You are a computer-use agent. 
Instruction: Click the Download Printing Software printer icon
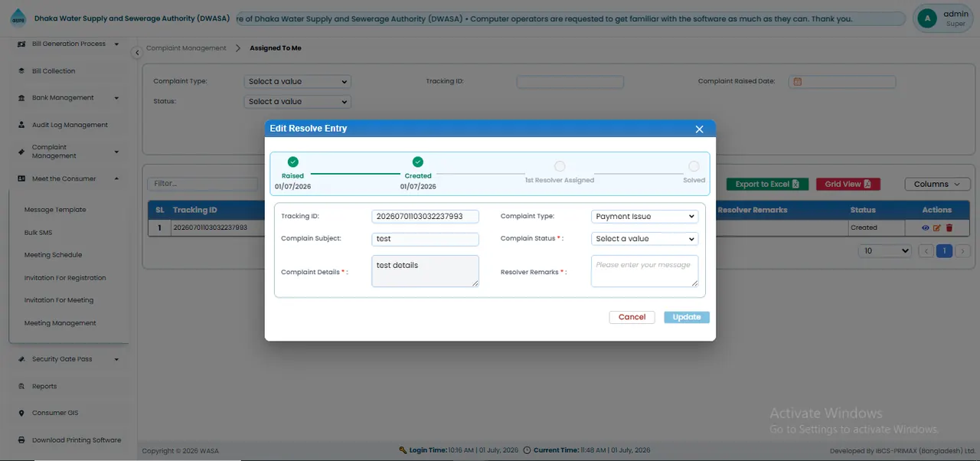(22, 440)
